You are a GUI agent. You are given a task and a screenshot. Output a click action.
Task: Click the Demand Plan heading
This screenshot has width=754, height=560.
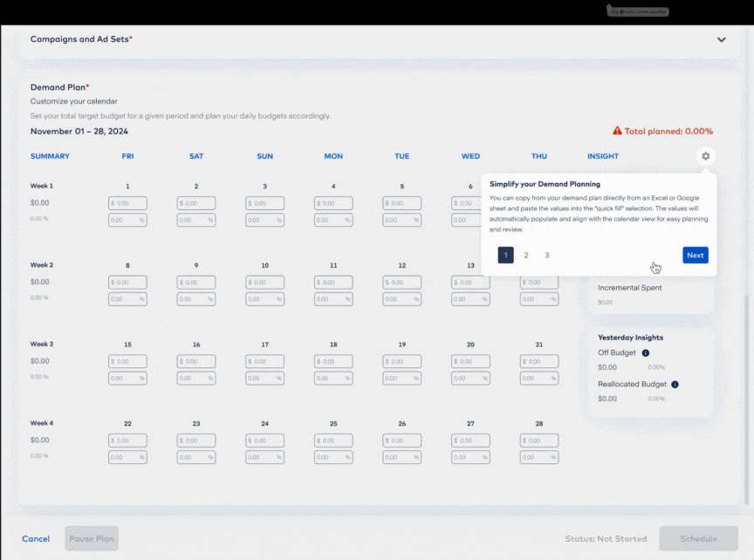coord(59,87)
